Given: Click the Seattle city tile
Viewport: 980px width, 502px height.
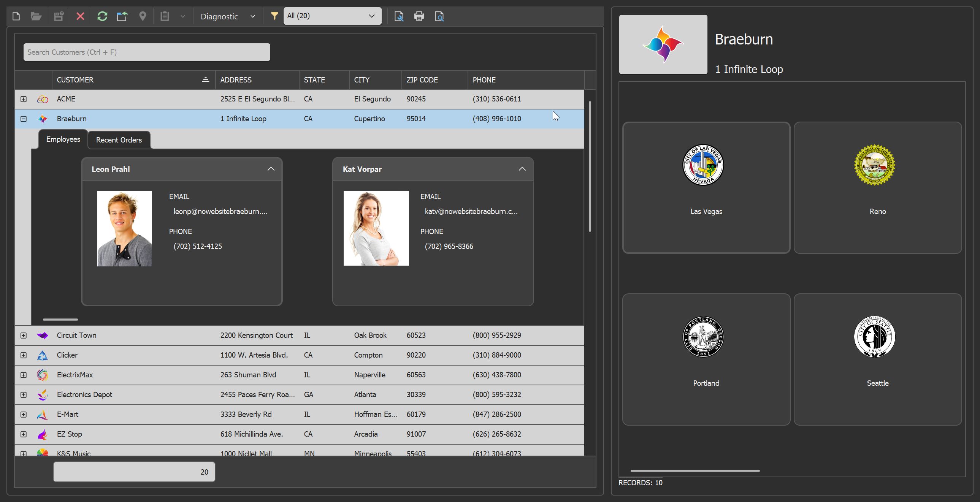Looking at the screenshot, I should tap(877, 359).
